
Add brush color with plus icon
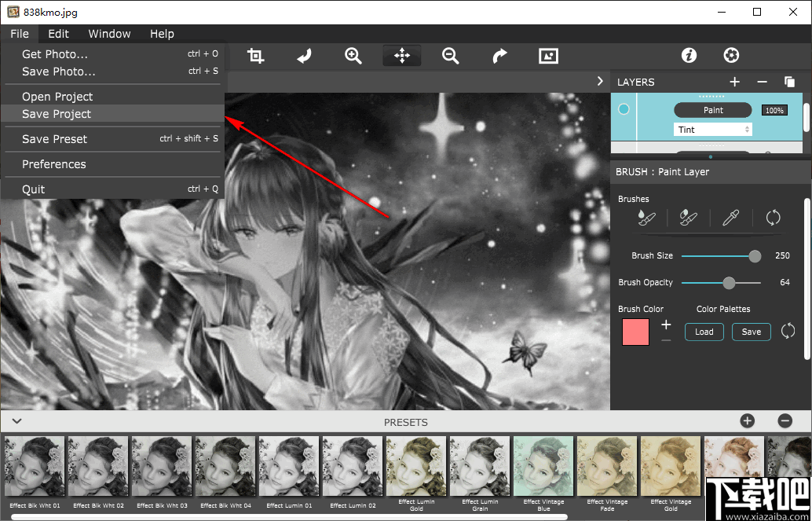pyautogui.click(x=666, y=325)
